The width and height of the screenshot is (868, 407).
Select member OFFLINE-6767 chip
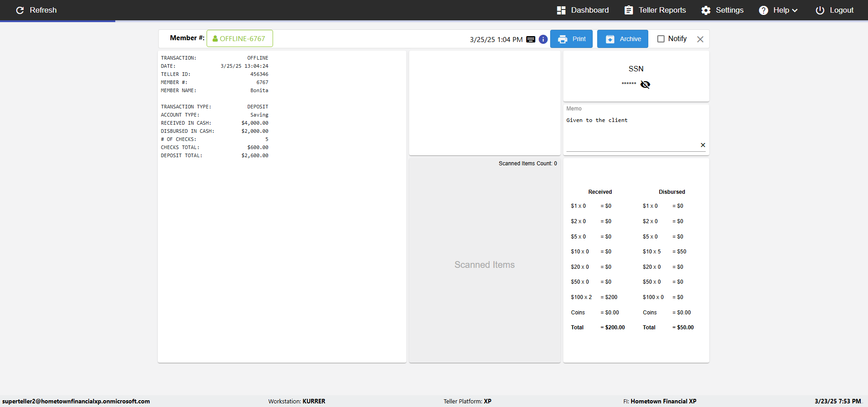point(240,38)
